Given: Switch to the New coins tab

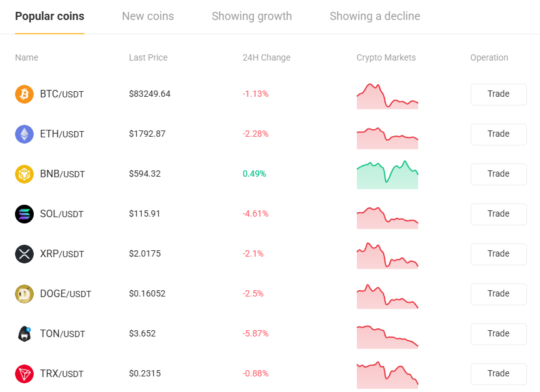Looking at the screenshot, I should [x=148, y=16].
